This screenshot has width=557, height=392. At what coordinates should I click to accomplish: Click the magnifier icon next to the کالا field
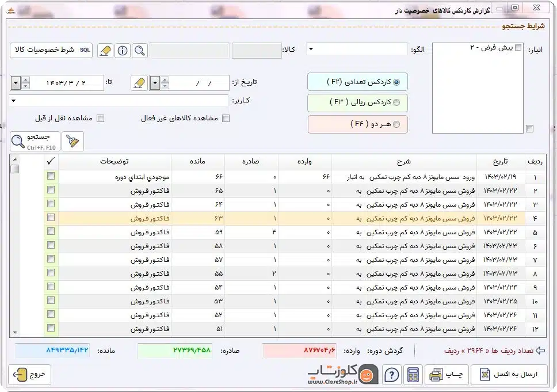click(x=140, y=51)
